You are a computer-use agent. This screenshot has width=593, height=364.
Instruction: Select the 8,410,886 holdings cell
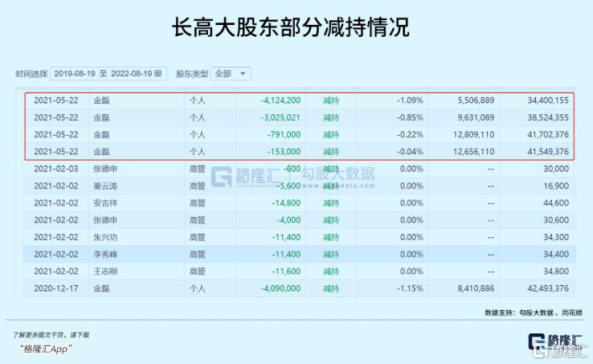click(x=476, y=288)
